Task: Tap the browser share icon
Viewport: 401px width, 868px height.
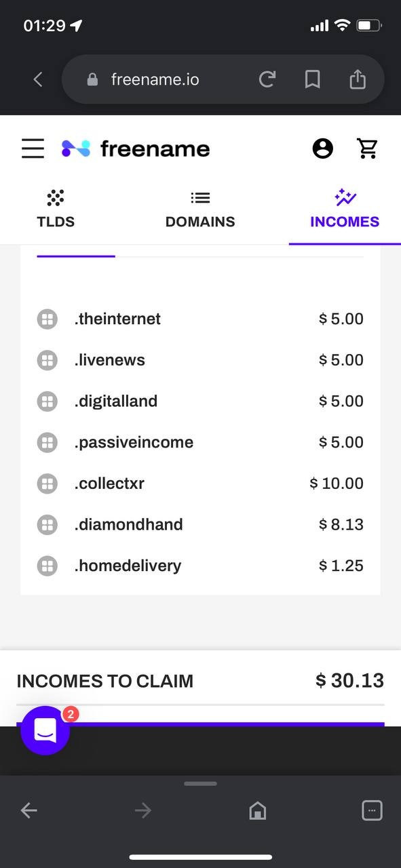Action: pyautogui.click(x=357, y=79)
